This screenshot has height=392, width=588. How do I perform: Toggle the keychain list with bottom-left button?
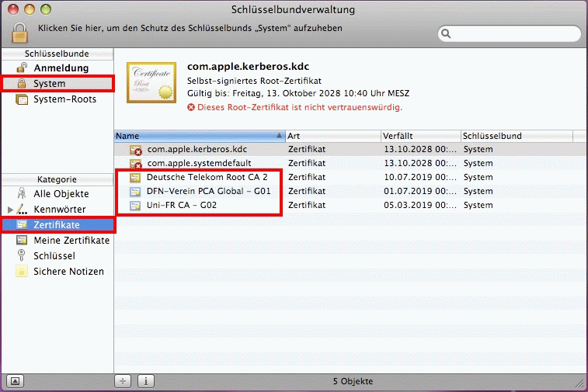click(x=15, y=381)
